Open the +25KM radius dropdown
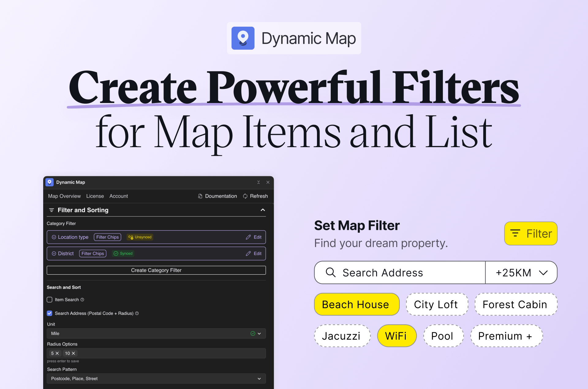Screen dimensions: 588x389 click(x=521, y=273)
